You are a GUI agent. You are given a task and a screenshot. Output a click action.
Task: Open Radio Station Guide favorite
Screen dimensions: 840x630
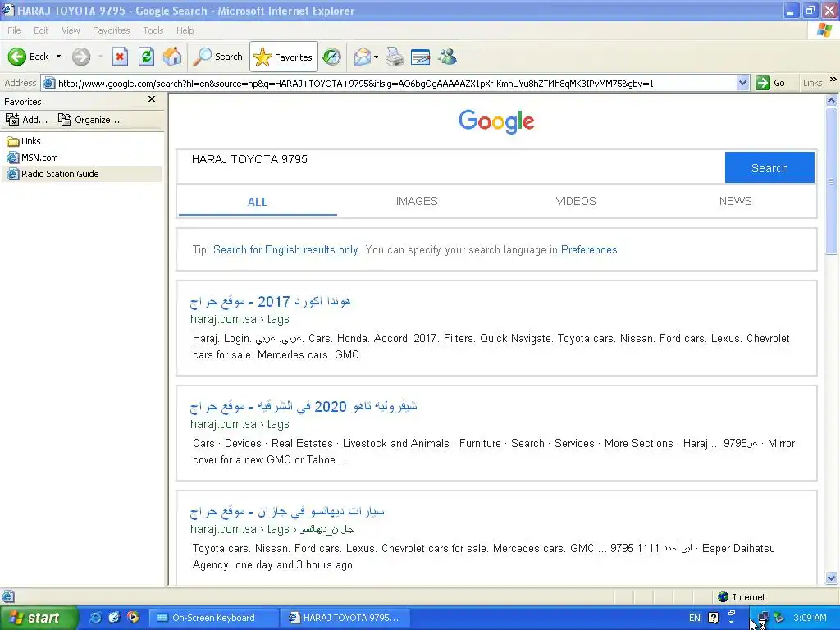pos(52,174)
